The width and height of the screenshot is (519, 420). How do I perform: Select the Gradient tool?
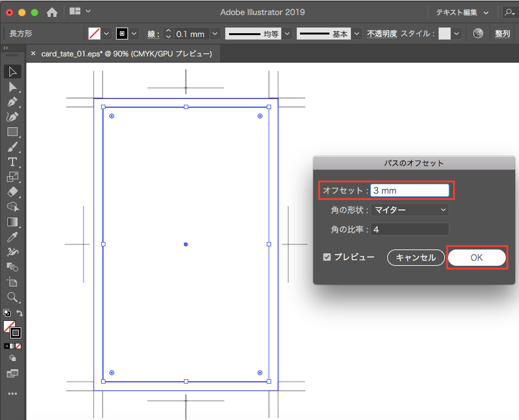tap(13, 222)
